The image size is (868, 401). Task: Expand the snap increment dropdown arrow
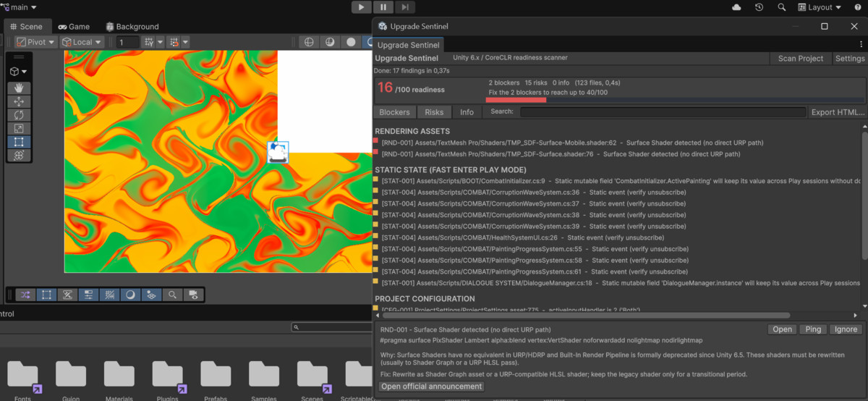[x=185, y=42]
